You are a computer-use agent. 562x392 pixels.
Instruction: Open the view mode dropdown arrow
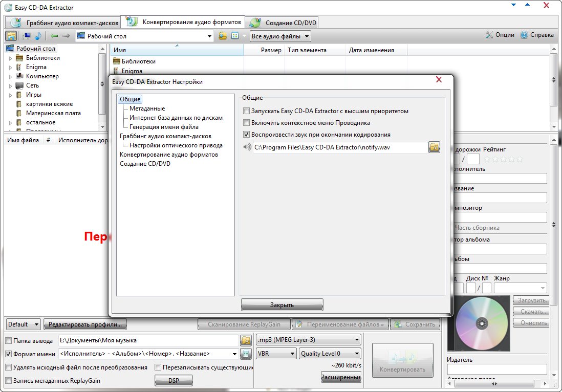(x=245, y=36)
